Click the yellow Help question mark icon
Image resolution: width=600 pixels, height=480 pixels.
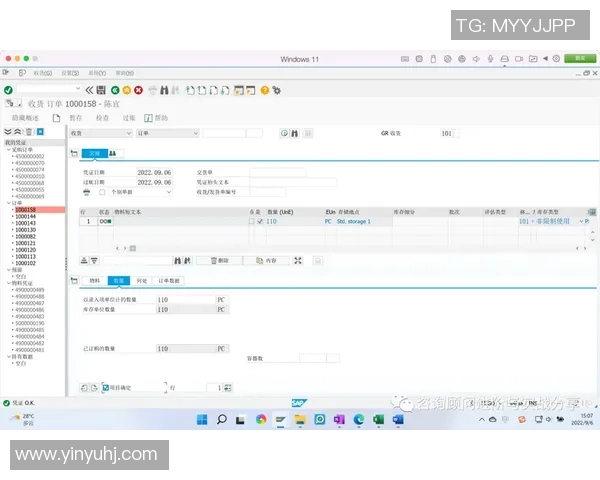(x=264, y=90)
